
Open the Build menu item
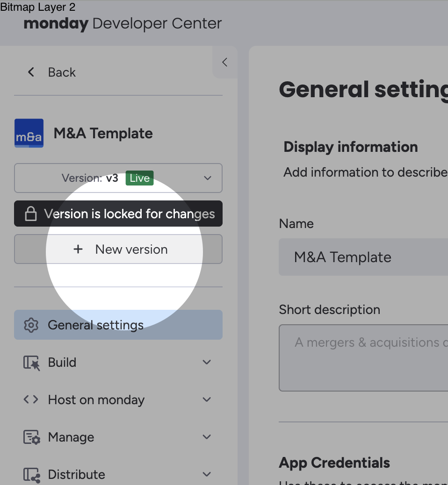[118, 362]
